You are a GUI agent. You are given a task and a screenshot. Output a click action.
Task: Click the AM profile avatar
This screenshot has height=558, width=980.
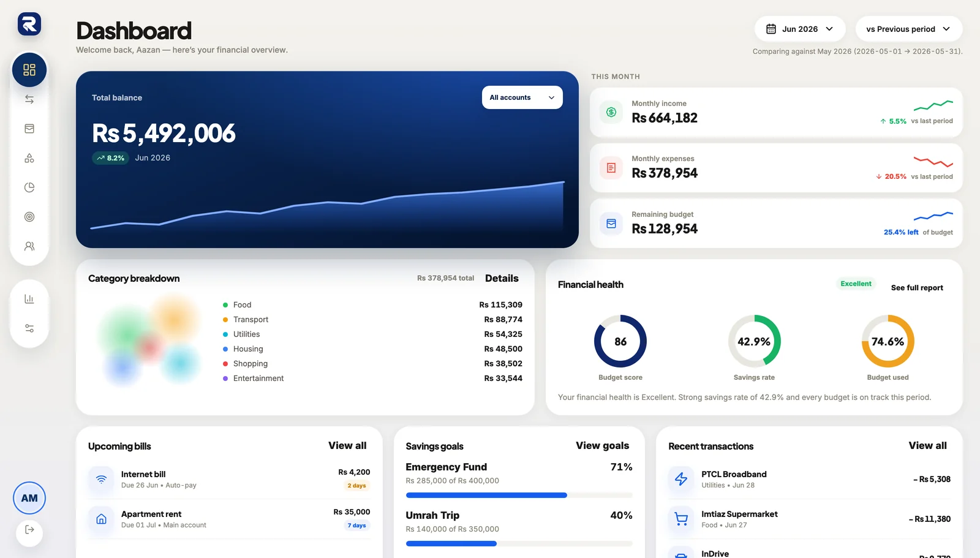pos(29,498)
